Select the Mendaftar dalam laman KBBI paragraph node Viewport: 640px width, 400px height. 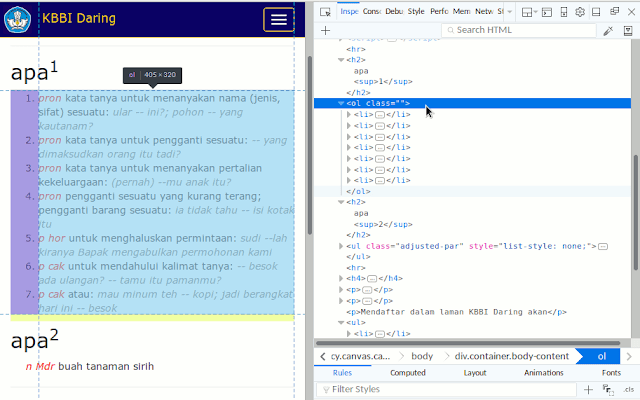coord(456,312)
